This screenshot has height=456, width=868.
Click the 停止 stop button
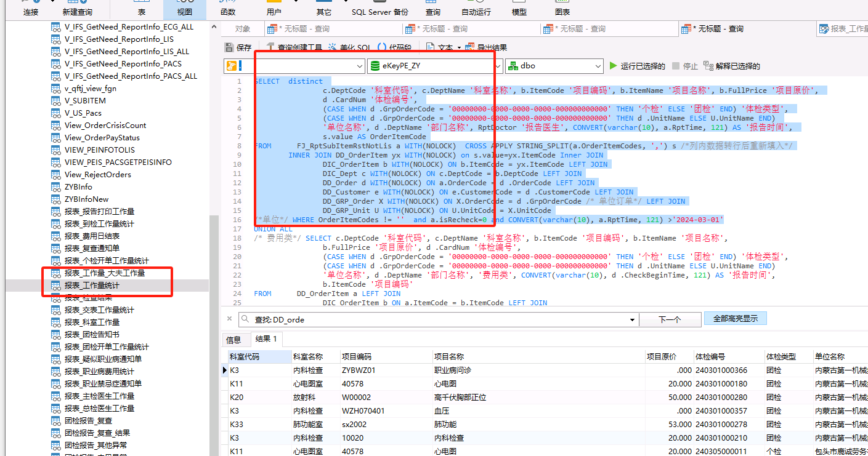[684, 66]
